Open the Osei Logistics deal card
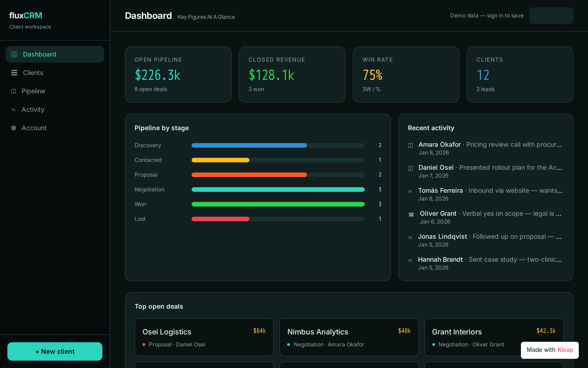The width and height of the screenshot is (588, 368). 204,337
